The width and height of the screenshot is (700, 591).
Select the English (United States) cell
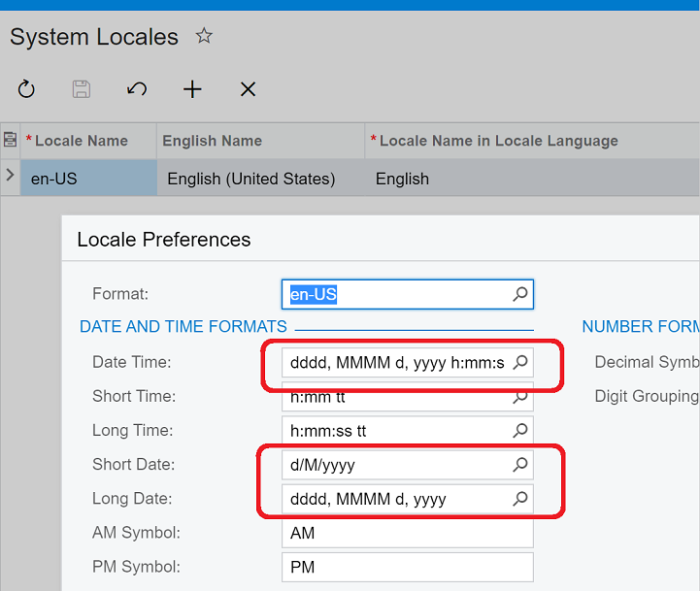point(261,179)
